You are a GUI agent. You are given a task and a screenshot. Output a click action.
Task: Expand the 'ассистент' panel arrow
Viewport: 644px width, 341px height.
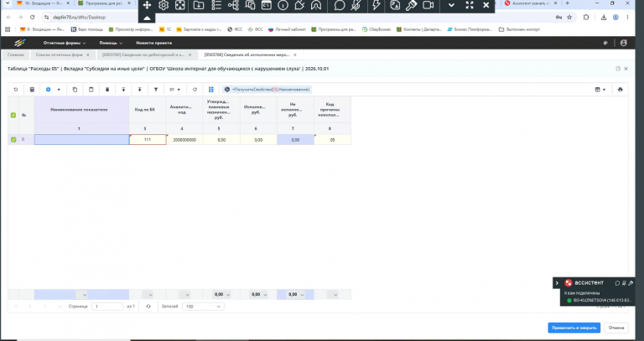pos(557,282)
